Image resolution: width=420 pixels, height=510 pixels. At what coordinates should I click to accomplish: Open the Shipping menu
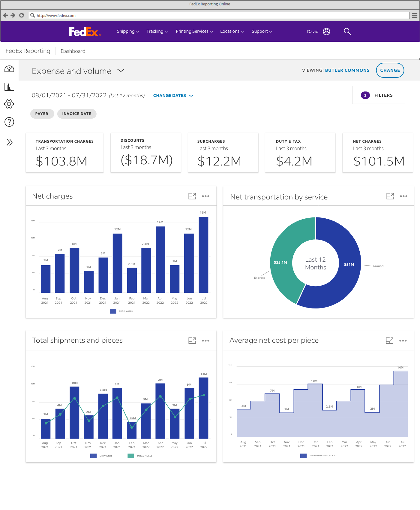128,31
